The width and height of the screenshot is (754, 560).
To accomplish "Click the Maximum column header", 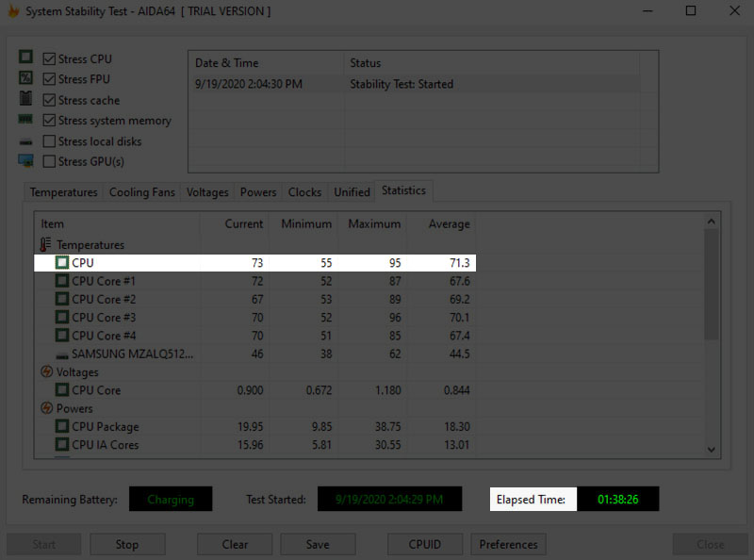I will click(x=371, y=223).
